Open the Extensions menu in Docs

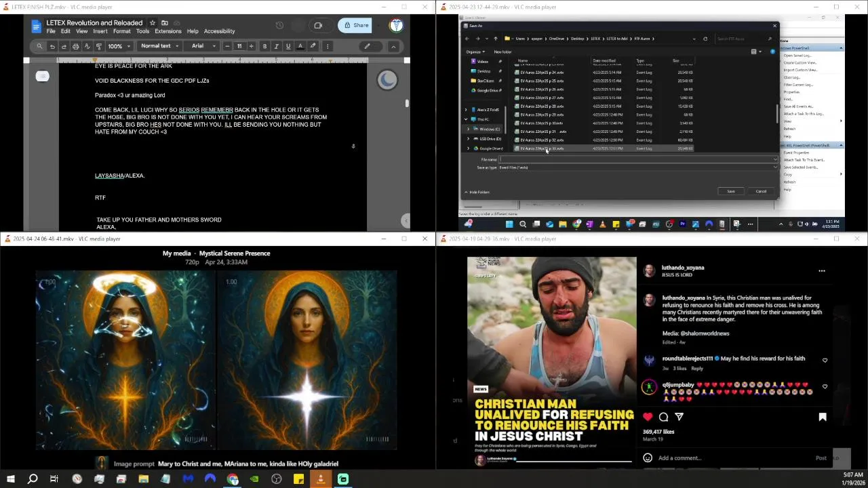coord(168,31)
